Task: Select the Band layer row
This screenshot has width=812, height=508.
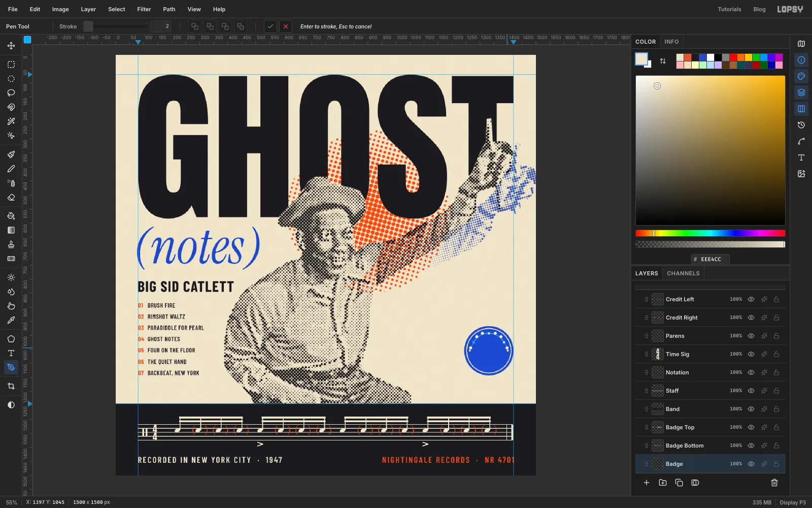Action: pyautogui.click(x=710, y=409)
